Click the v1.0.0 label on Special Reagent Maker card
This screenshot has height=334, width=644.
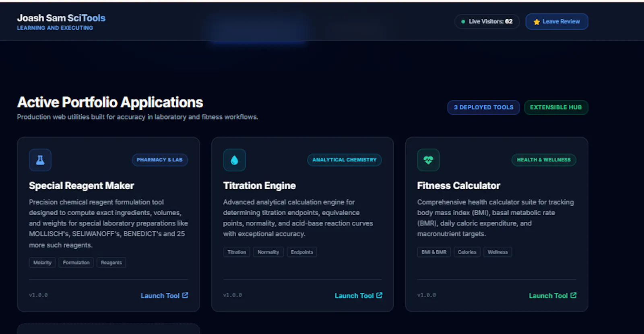pyautogui.click(x=38, y=295)
